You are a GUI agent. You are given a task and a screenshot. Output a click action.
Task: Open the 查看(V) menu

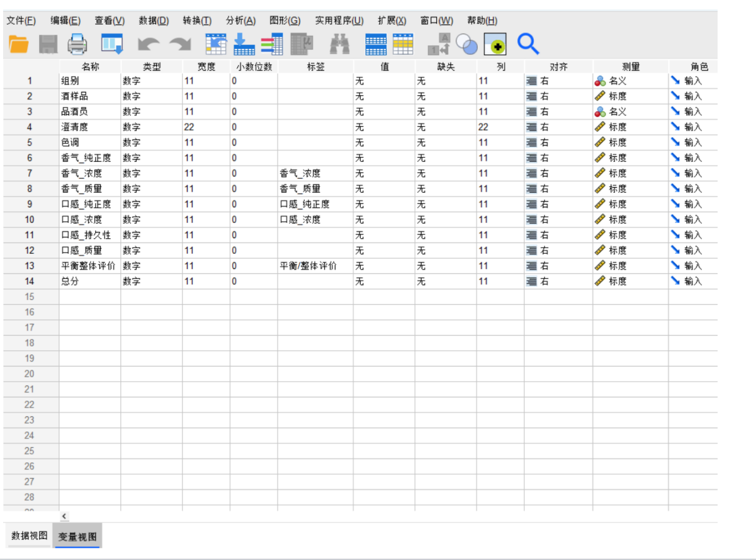pos(110,20)
